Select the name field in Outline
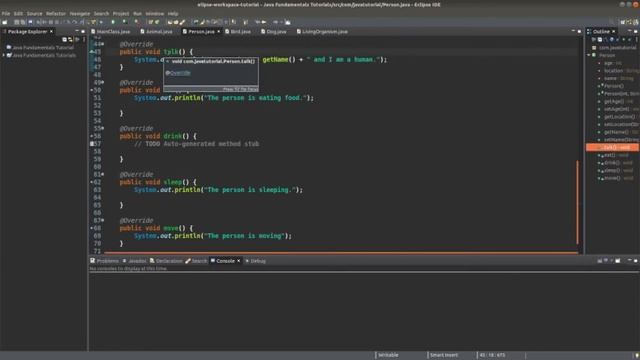This screenshot has height=360, width=640. [x=616, y=78]
